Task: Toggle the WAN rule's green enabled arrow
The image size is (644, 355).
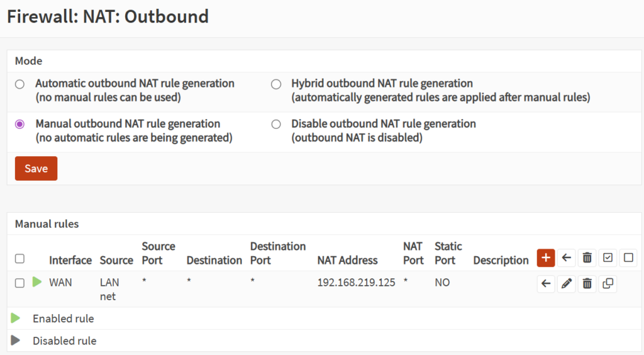Action: tap(37, 282)
